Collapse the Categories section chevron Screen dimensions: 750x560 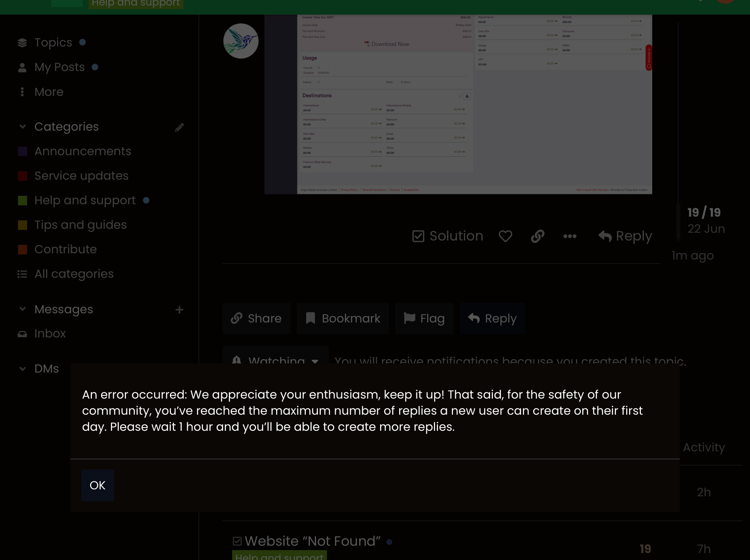coord(23,127)
